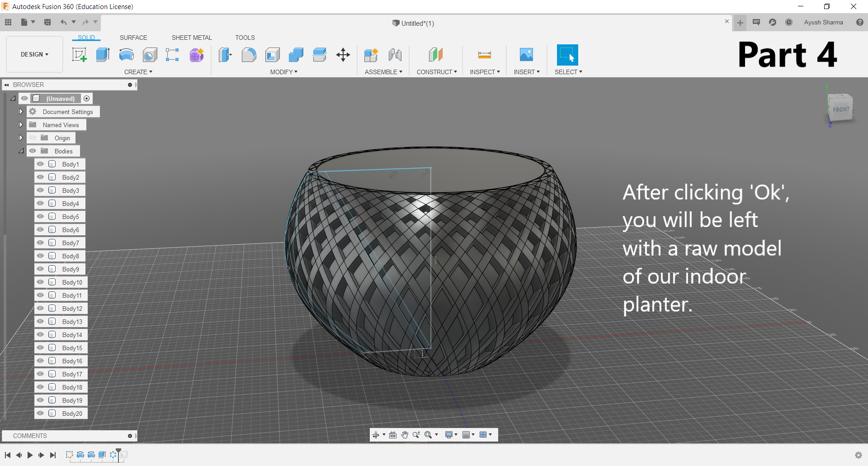This screenshot has height=466, width=868.
Task: Open timeline settings gear
Action: 859,455
